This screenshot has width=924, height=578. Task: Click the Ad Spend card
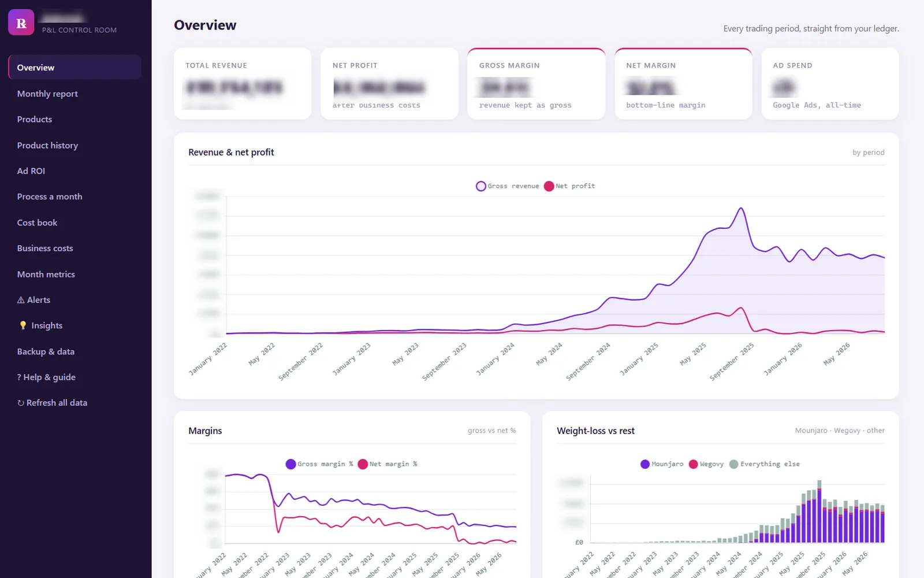pyautogui.click(x=830, y=84)
